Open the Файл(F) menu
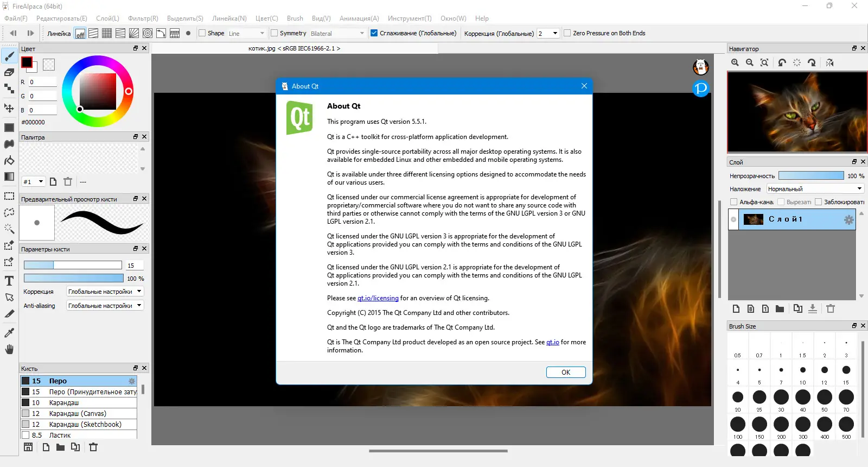The image size is (868, 467). coord(16,18)
